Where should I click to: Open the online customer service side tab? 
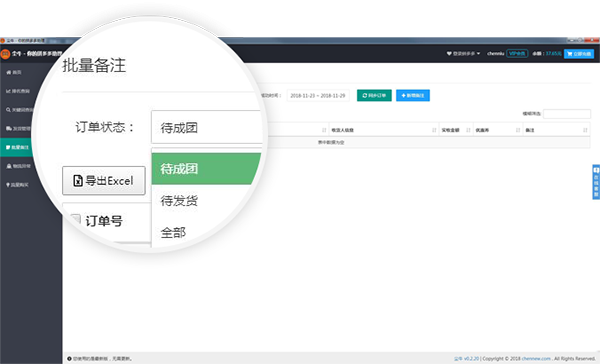click(596, 182)
